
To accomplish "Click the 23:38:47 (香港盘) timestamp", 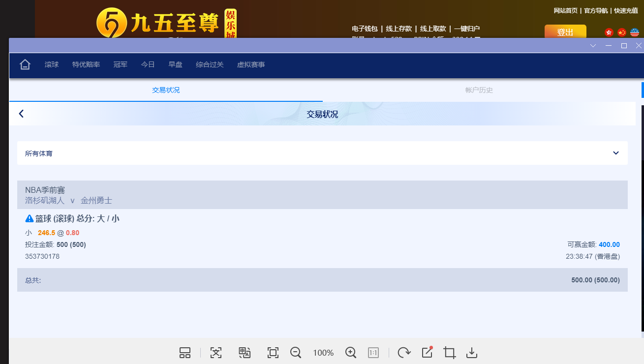I will [x=593, y=256].
